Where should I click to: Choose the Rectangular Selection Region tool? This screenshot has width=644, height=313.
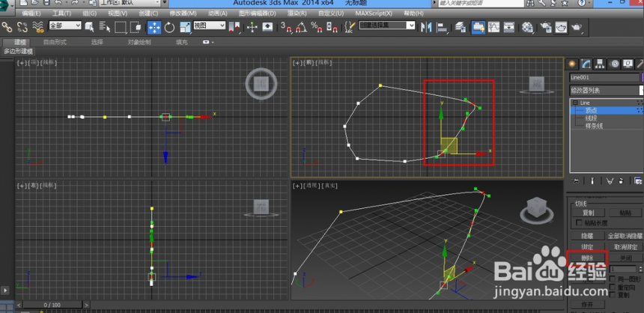tap(121, 27)
